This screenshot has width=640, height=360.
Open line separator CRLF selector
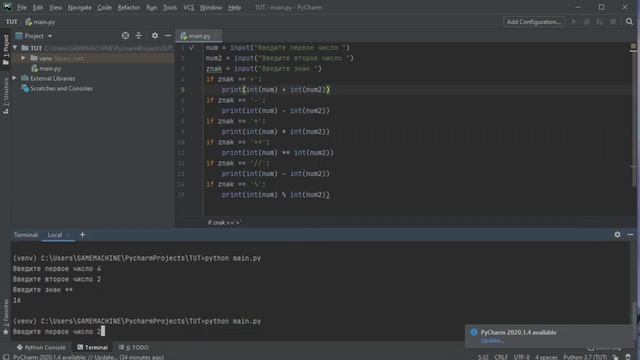pyautogui.click(x=501, y=357)
